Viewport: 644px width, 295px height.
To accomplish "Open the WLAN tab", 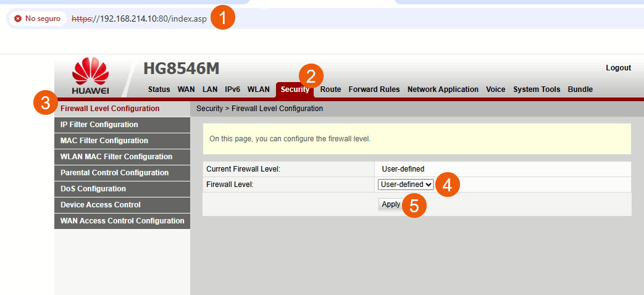I will [259, 89].
